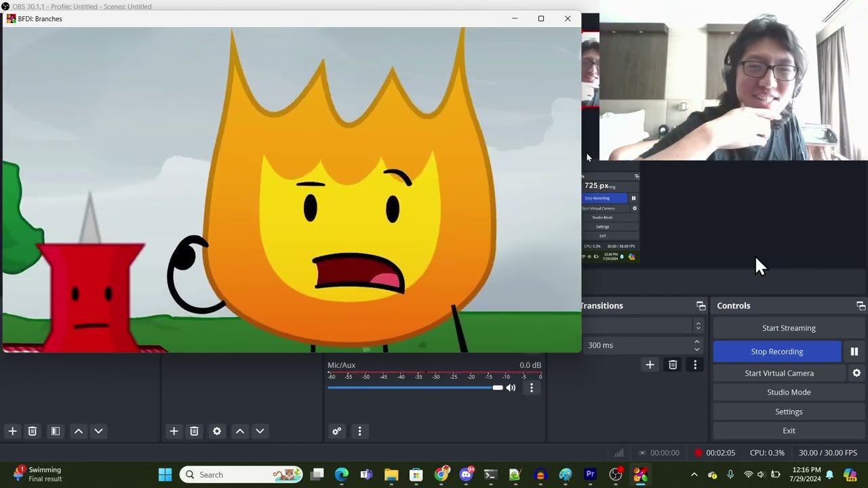Remove transition with trash icon
The height and width of the screenshot is (488, 868).
point(673,365)
